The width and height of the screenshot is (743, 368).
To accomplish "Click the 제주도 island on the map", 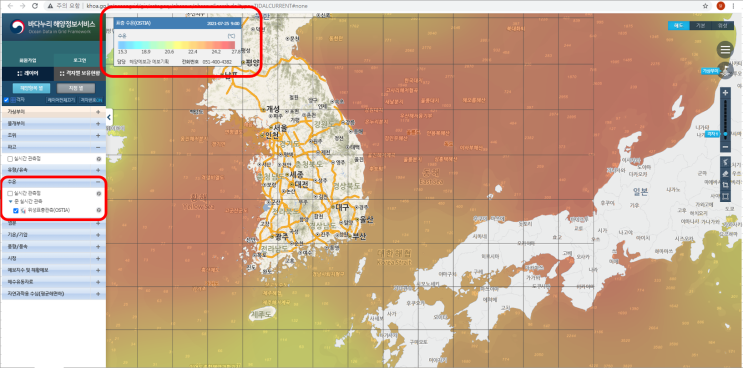I will pyautogui.click(x=263, y=314).
